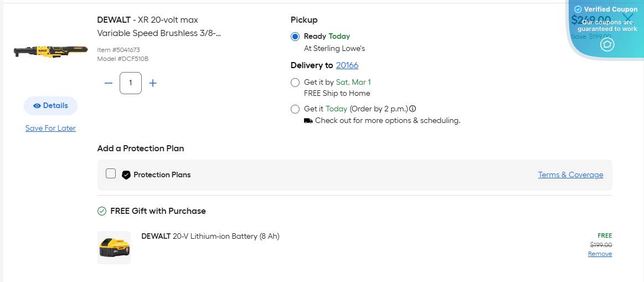Open the Details button for the DEWALT ratchet
The width and height of the screenshot is (644, 282).
50,106
